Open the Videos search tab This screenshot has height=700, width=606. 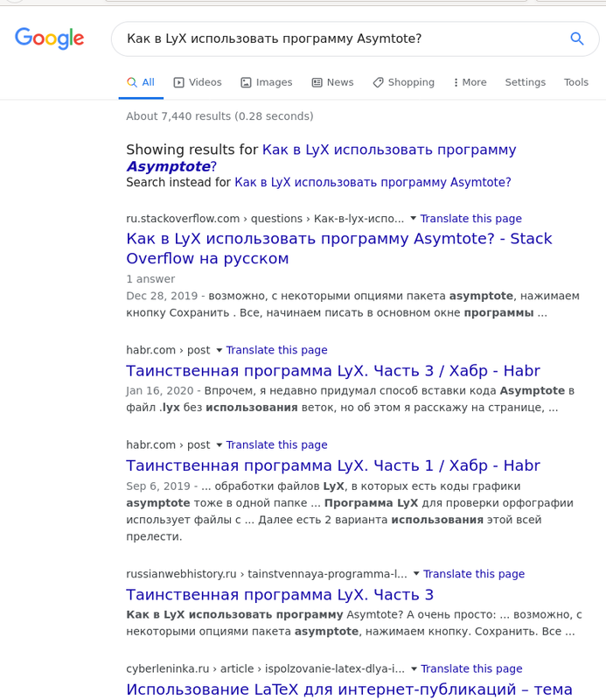198,82
